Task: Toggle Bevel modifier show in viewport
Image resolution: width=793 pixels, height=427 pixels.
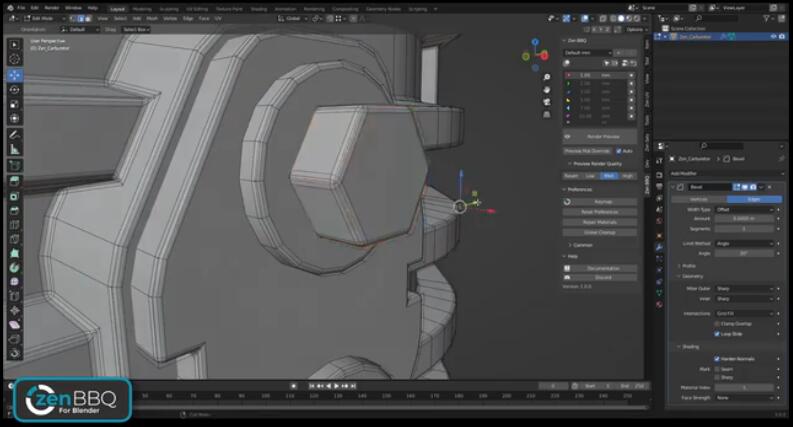Action: [745, 187]
